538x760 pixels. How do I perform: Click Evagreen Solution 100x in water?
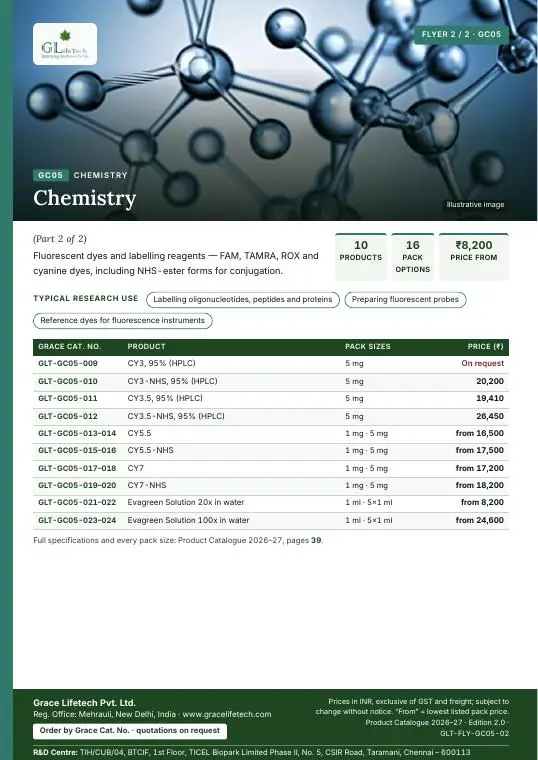click(x=188, y=520)
